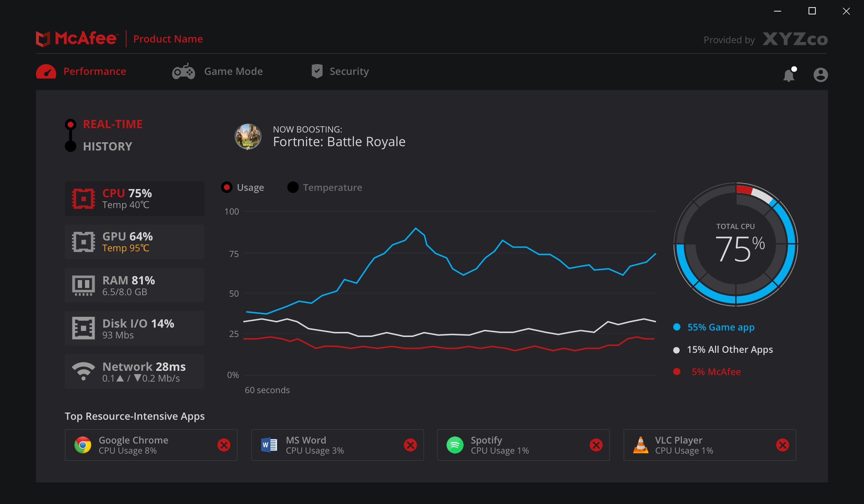Click MS Word CPU Usage 3% text

315,451
